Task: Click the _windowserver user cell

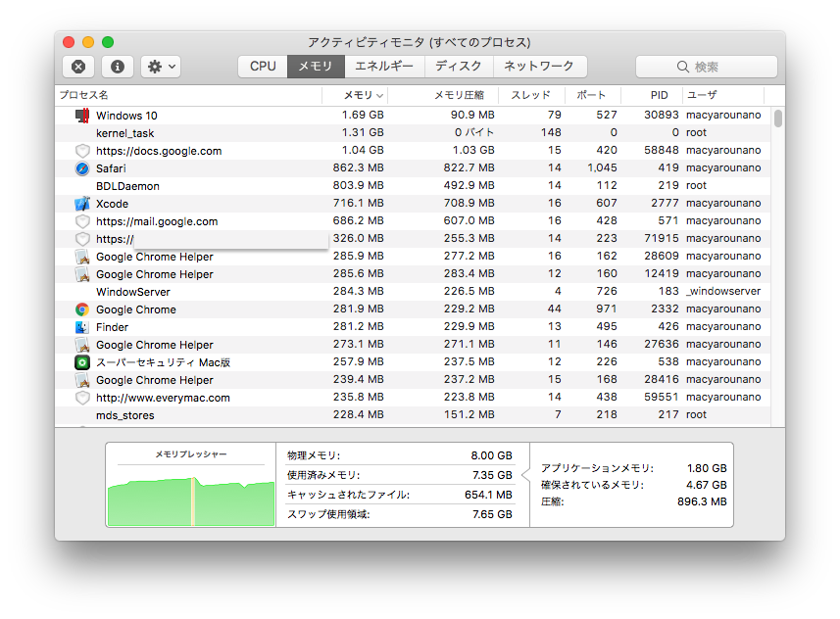Action: (723, 291)
